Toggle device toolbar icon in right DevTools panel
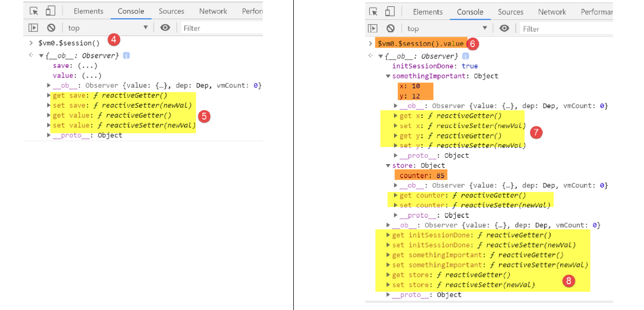644x310 pixels. (x=390, y=11)
